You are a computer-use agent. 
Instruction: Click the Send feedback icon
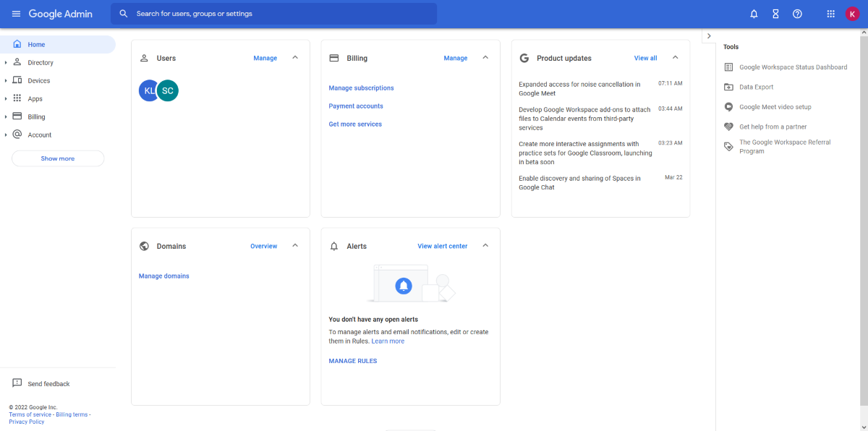[17, 383]
